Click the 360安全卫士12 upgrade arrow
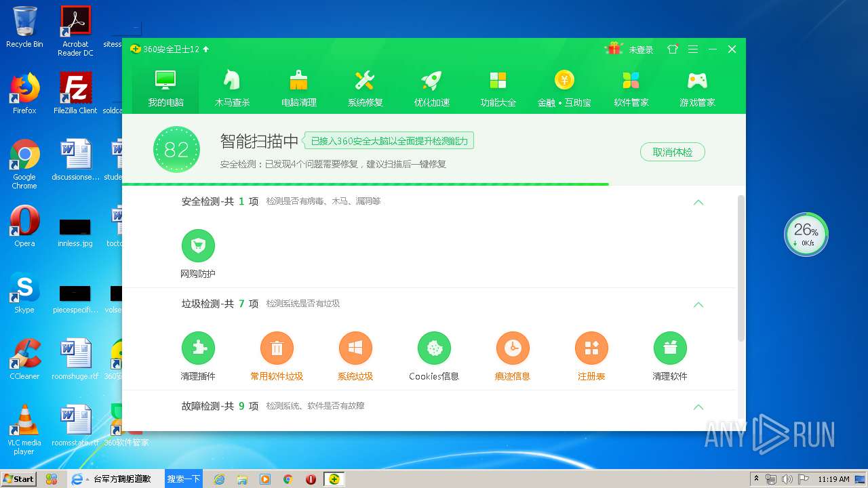Viewport: 868px width, 488px height. [x=206, y=49]
